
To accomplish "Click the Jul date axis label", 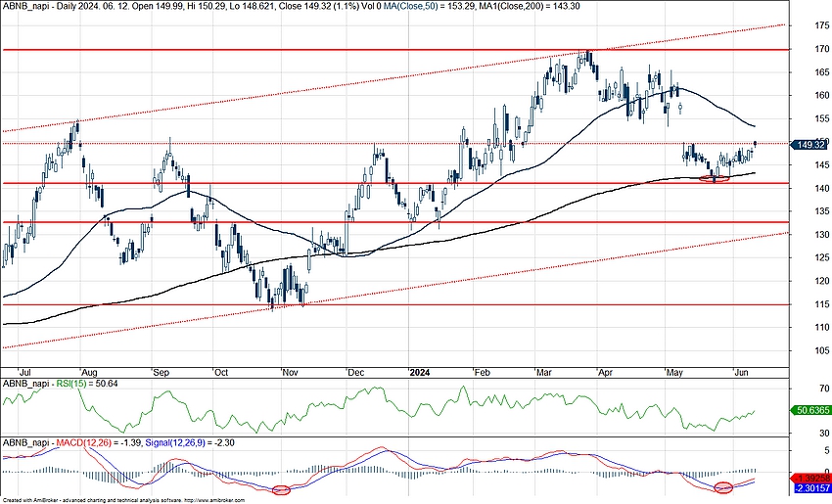I will pos(24,373).
